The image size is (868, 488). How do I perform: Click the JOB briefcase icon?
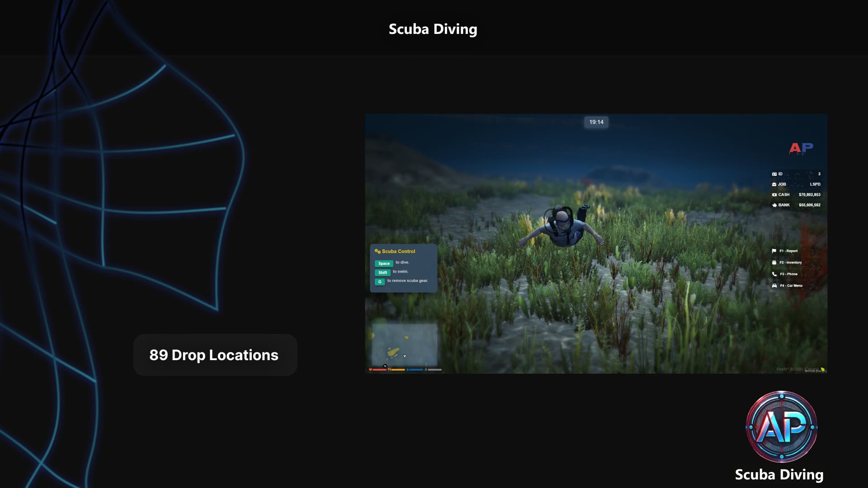point(774,184)
